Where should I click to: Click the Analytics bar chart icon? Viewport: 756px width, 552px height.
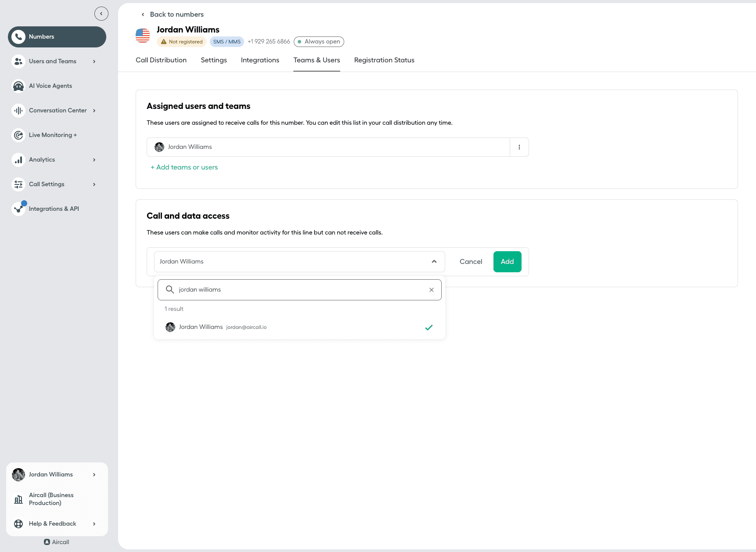tap(18, 160)
